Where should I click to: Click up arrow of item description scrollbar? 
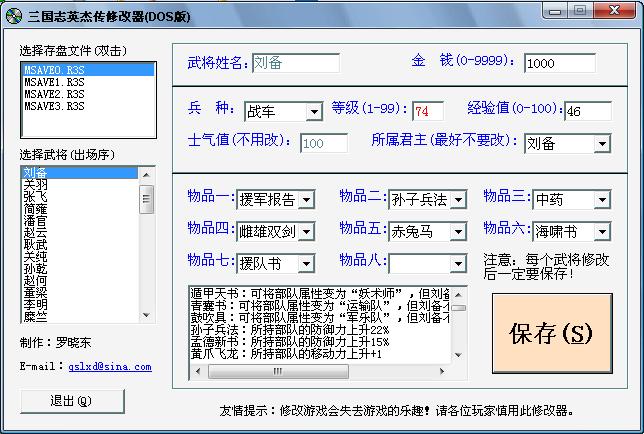[x=459, y=294]
